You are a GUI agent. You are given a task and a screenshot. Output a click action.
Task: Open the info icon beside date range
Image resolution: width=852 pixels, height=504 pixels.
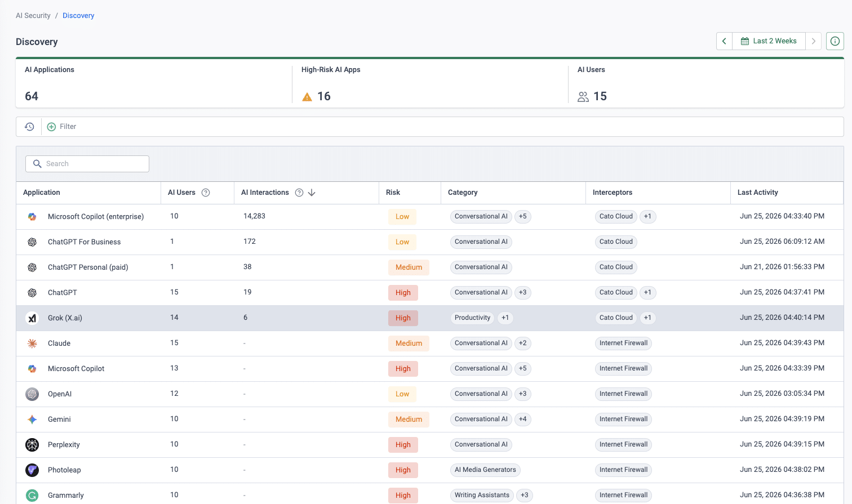click(835, 41)
